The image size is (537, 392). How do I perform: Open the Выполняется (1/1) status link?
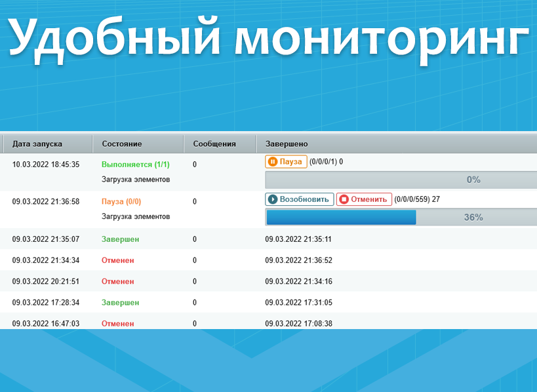point(135,165)
